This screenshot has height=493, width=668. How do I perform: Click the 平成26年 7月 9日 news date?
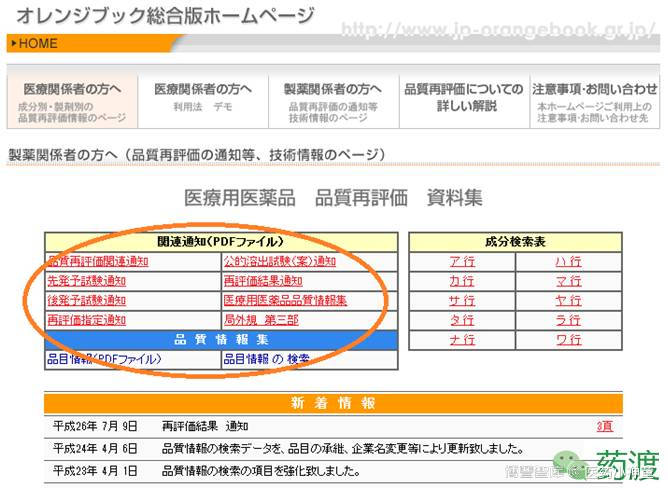pyautogui.click(x=95, y=426)
